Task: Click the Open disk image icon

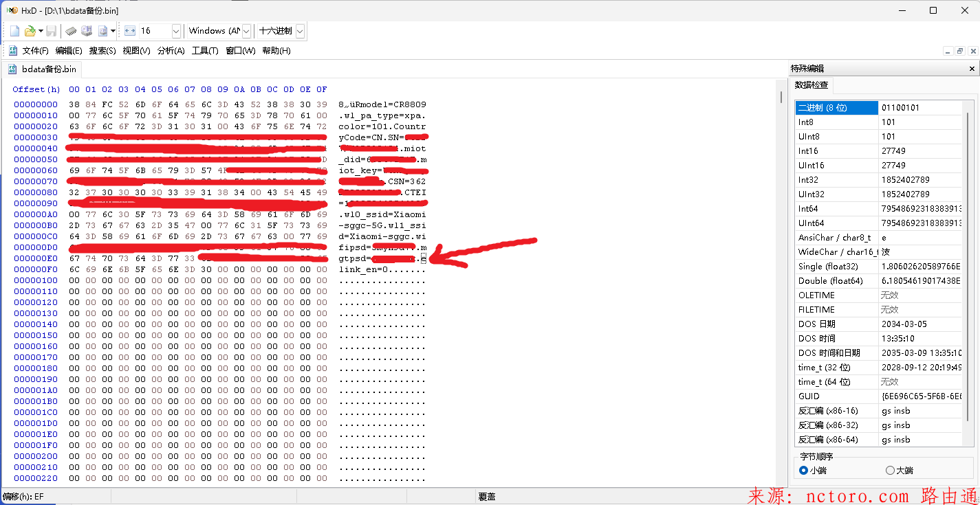Action: [103, 31]
